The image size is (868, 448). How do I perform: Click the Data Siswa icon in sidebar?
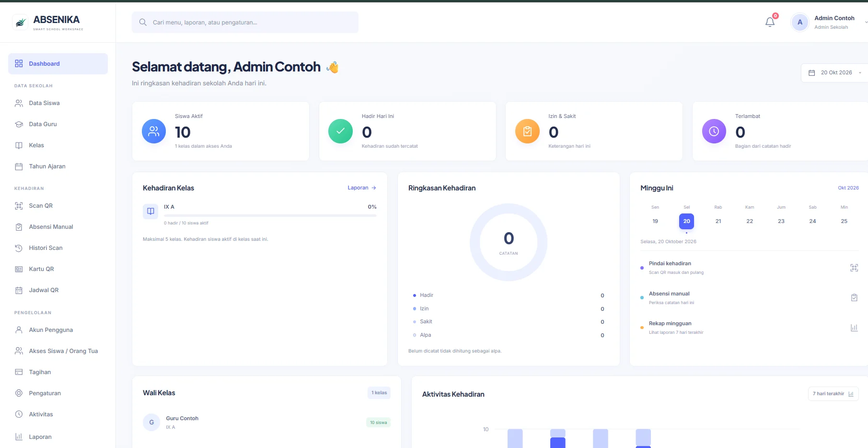pos(19,103)
